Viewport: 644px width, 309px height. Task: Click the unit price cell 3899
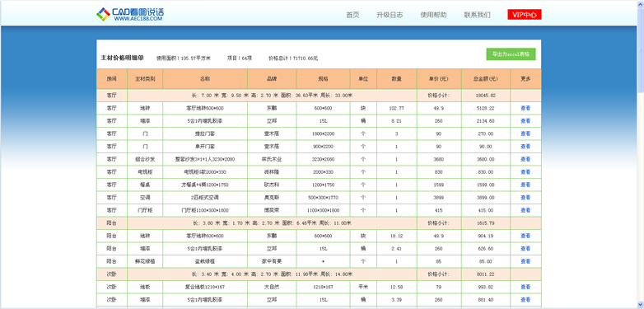click(439, 198)
